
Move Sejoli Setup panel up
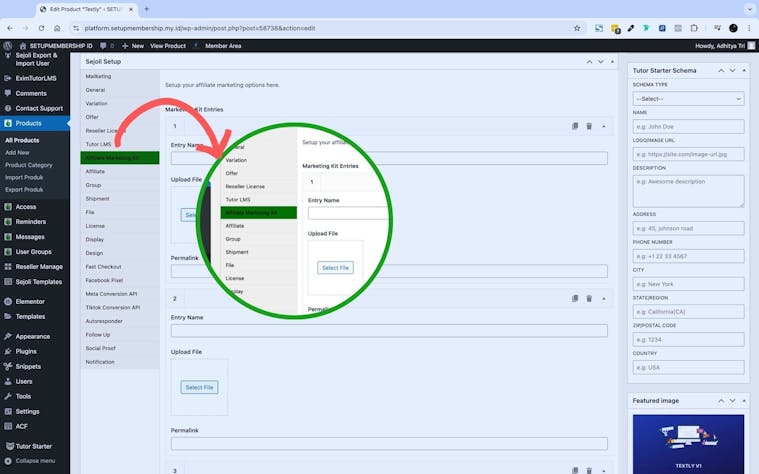(x=587, y=61)
